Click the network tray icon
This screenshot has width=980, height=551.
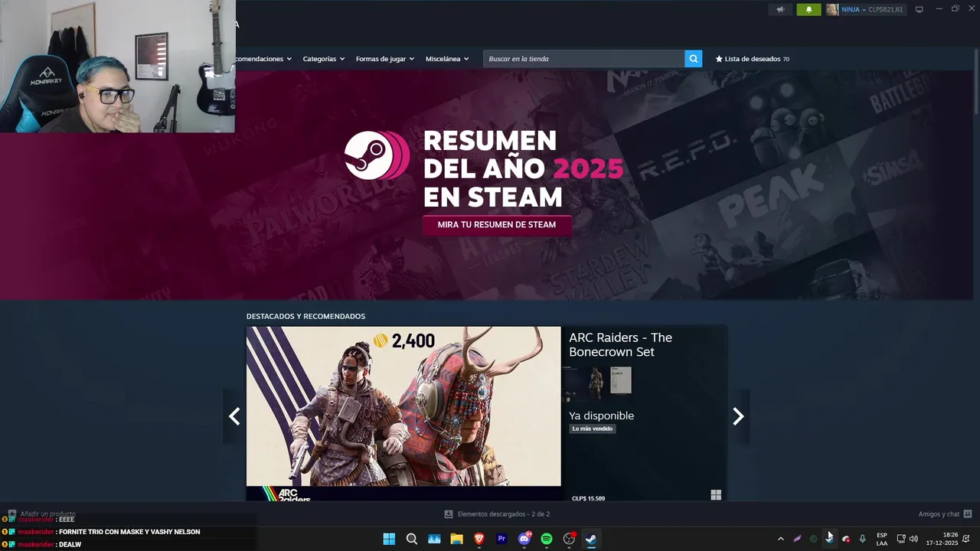901,539
